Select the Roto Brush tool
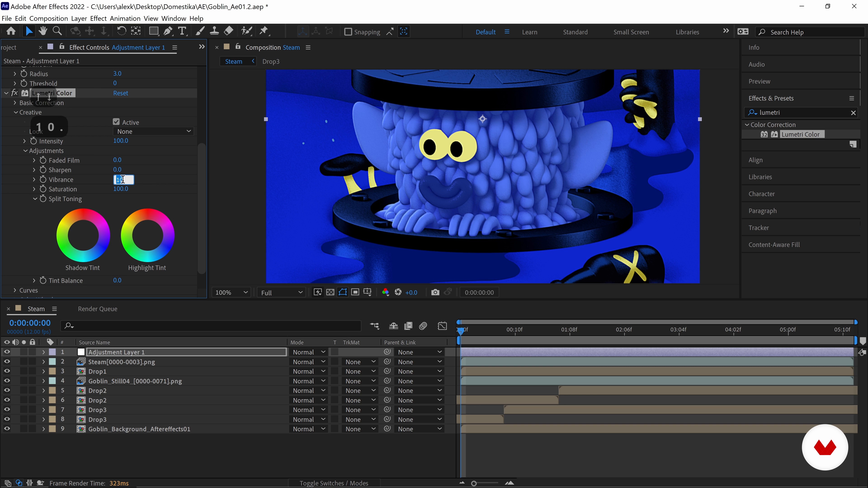Viewport: 868px width, 488px height. (247, 31)
